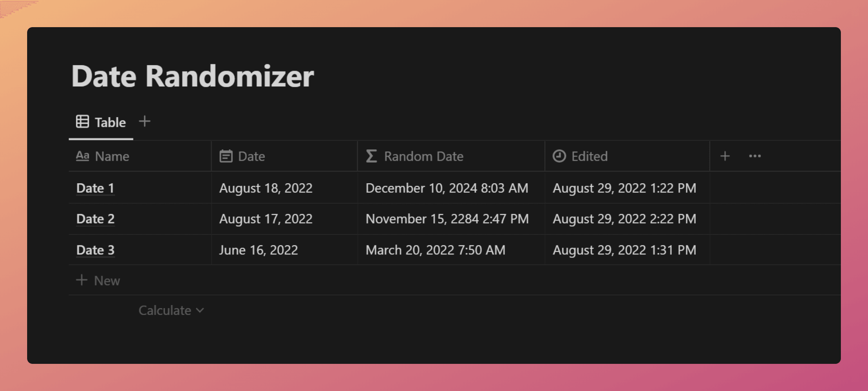Open the Date 2 page

click(x=95, y=219)
